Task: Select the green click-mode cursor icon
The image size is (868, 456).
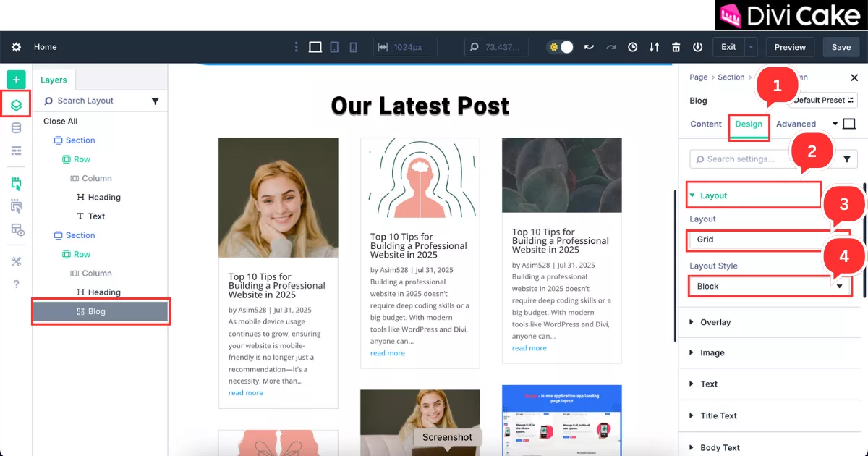Action: tap(16, 184)
